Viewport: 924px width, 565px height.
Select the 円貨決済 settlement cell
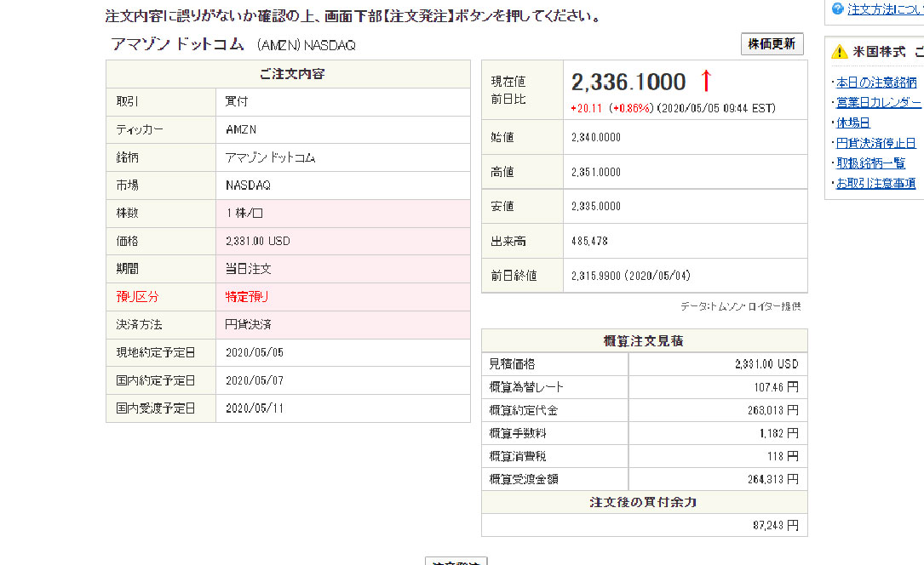pos(343,324)
